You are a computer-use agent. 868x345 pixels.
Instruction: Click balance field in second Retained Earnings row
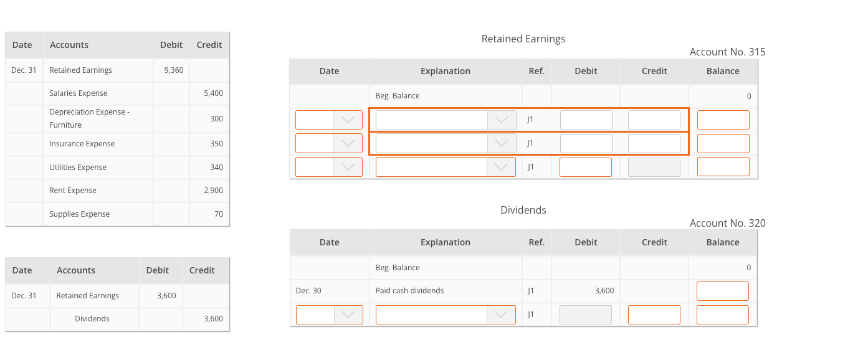723,143
